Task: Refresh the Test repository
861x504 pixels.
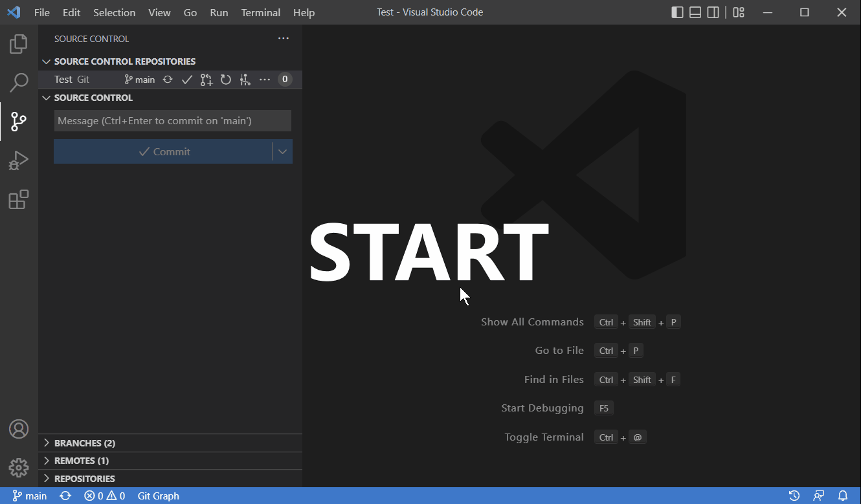Action: [x=226, y=80]
